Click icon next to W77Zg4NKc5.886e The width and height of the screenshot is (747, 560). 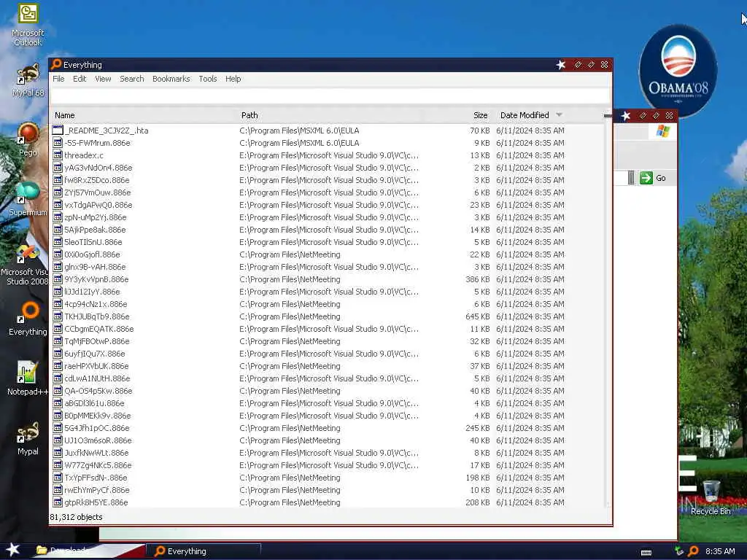[58, 464]
